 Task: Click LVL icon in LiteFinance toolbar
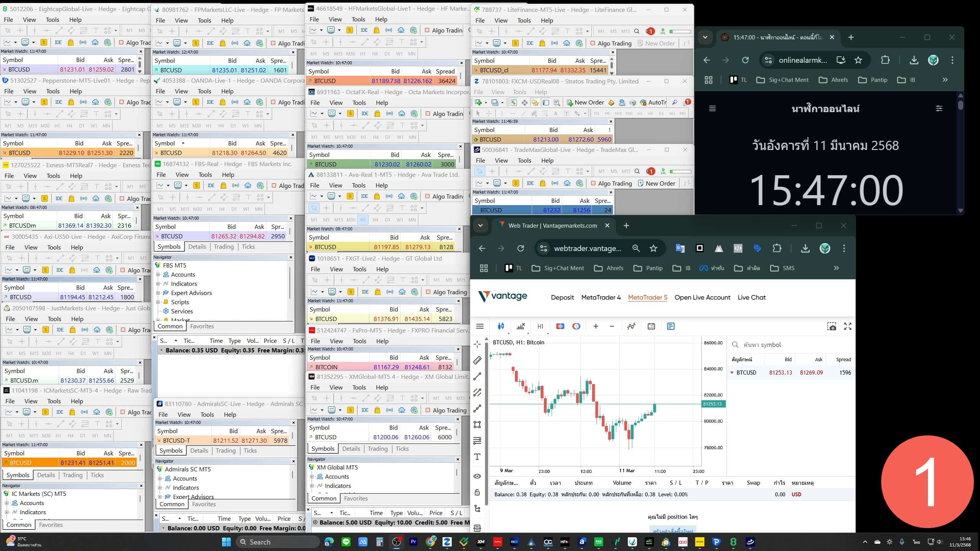click(x=663, y=31)
